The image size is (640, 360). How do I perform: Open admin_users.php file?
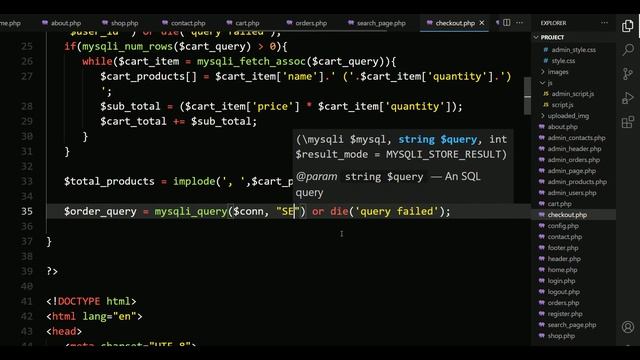pyautogui.click(x=573, y=193)
